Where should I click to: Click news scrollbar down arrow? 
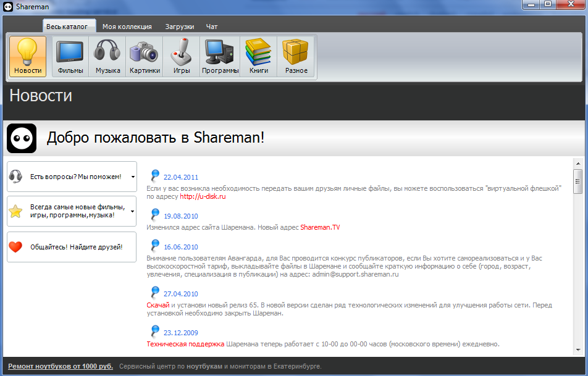[x=578, y=349]
